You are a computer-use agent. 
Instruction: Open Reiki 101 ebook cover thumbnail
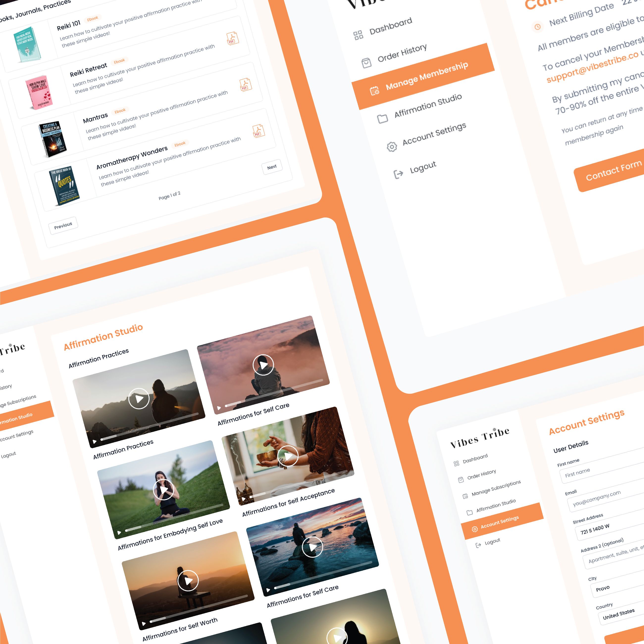(x=27, y=44)
